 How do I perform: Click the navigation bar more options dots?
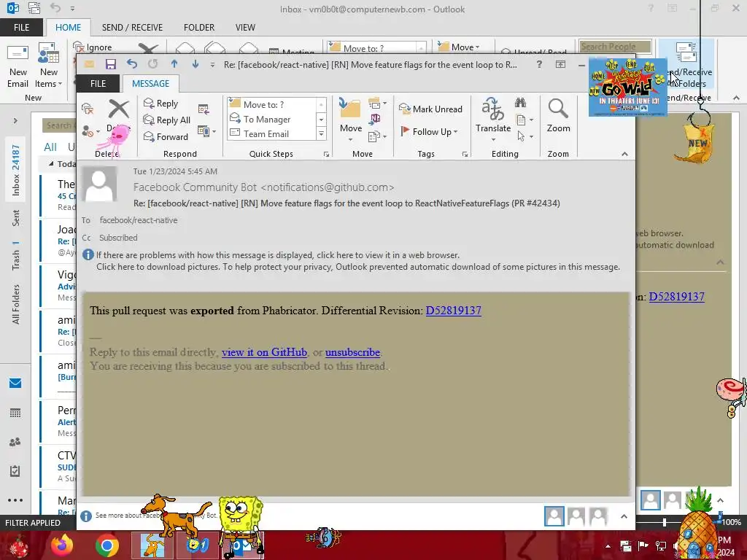(15, 500)
